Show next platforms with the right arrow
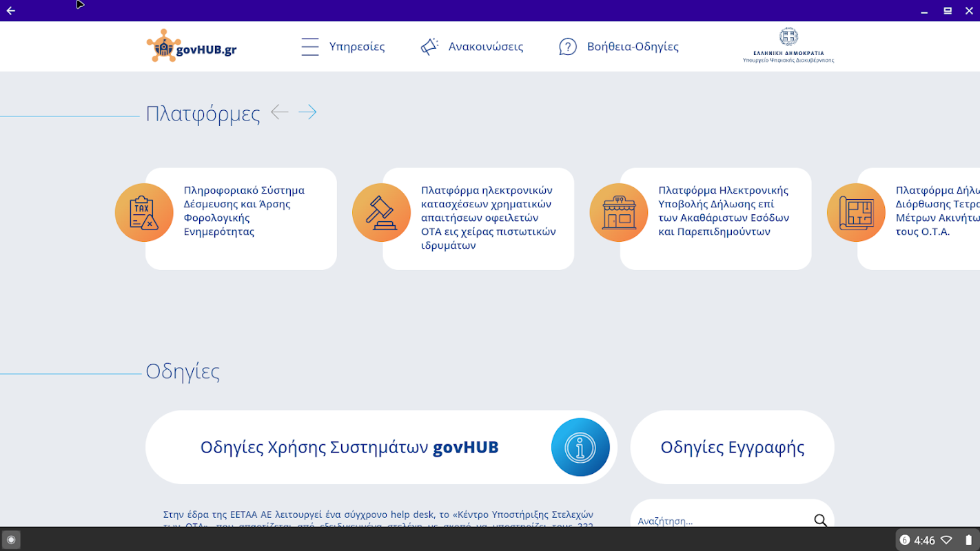The image size is (980, 551). coord(307,112)
